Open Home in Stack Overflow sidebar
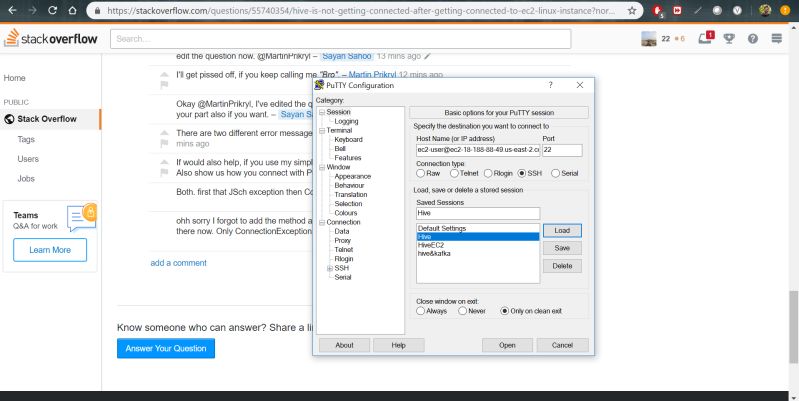Viewport: 799px width, 401px height. [14, 78]
